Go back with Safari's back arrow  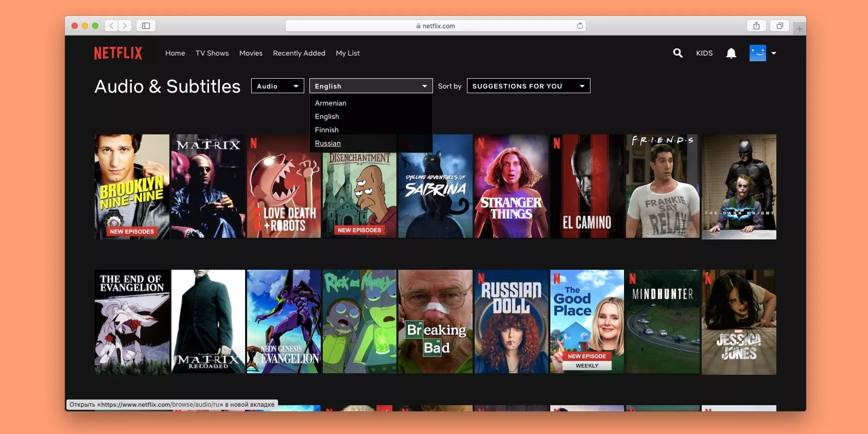[x=112, y=26]
